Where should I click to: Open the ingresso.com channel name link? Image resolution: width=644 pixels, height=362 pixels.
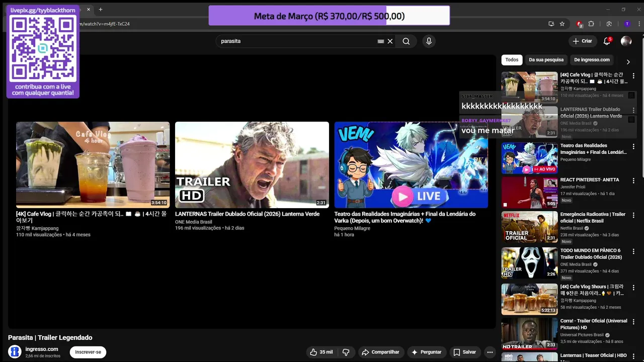click(42, 349)
